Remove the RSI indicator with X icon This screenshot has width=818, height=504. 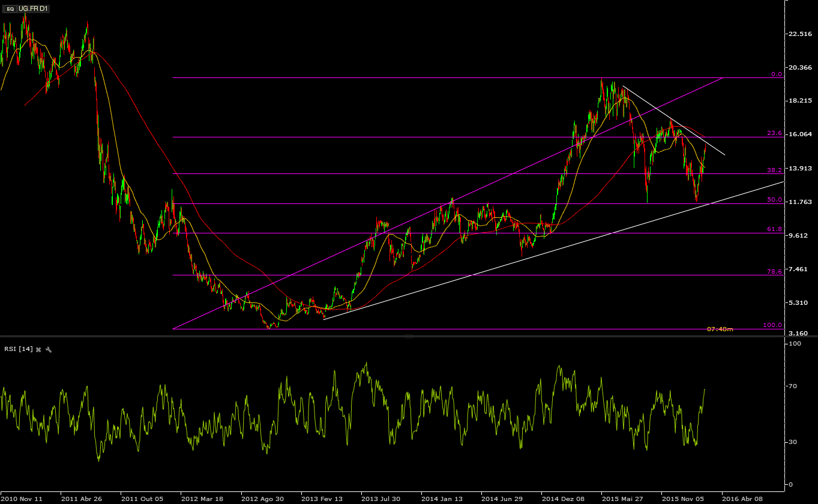(38, 349)
